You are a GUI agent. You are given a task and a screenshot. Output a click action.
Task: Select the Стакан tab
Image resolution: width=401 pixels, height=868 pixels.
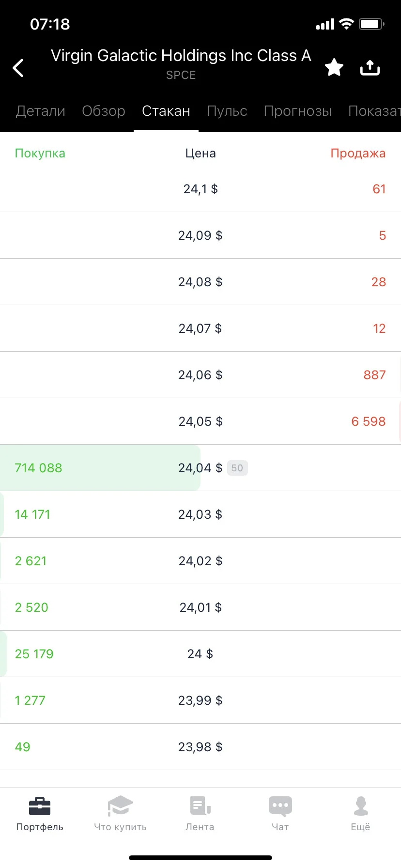tap(166, 111)
